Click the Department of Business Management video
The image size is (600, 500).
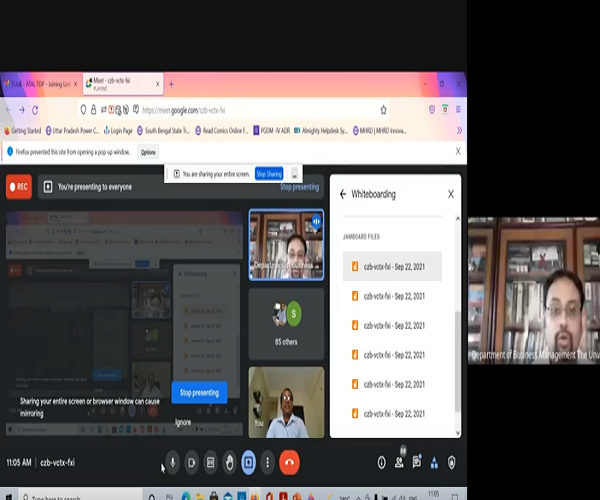coord(534,291)
